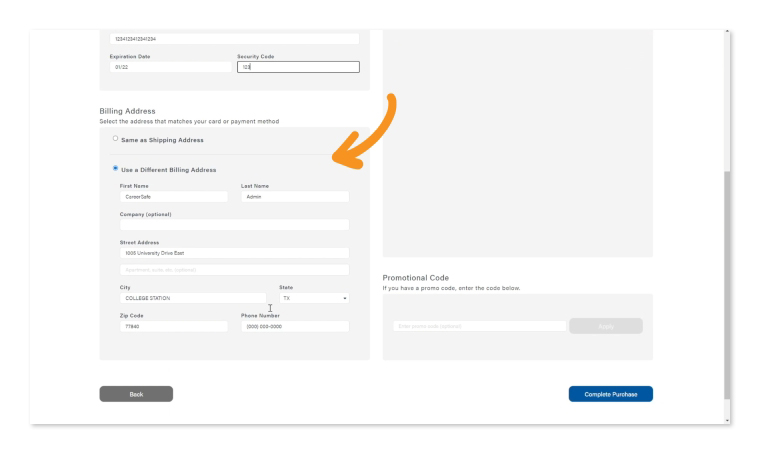Open the State dropdown showing TX
Screen dimensions: 760x454
click(314, 298)
